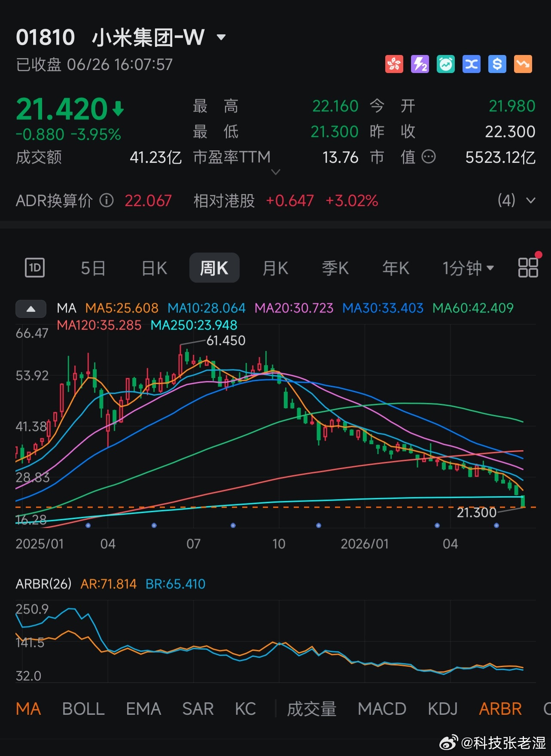Switch to the 月K chart tab
Screen dimensions: 551x756
(x=275, y=268)
